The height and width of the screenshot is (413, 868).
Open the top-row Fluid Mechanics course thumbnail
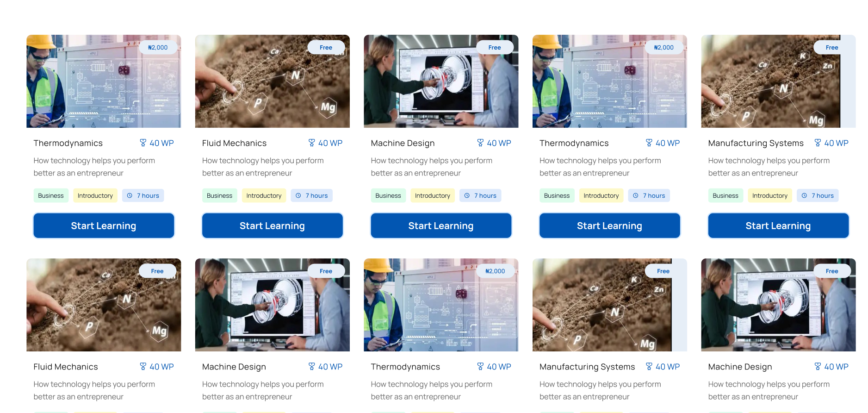click(x=273, y=81)
